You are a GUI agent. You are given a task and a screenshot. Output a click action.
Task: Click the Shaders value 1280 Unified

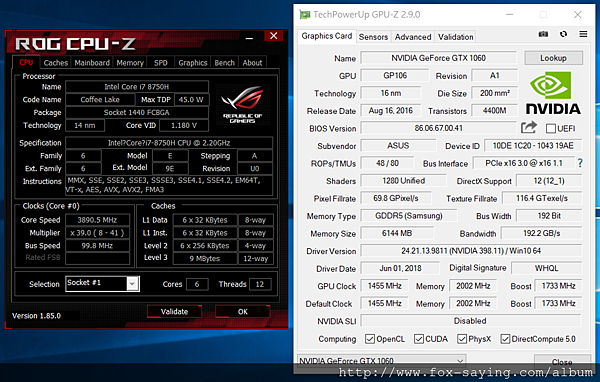[404, 181]
